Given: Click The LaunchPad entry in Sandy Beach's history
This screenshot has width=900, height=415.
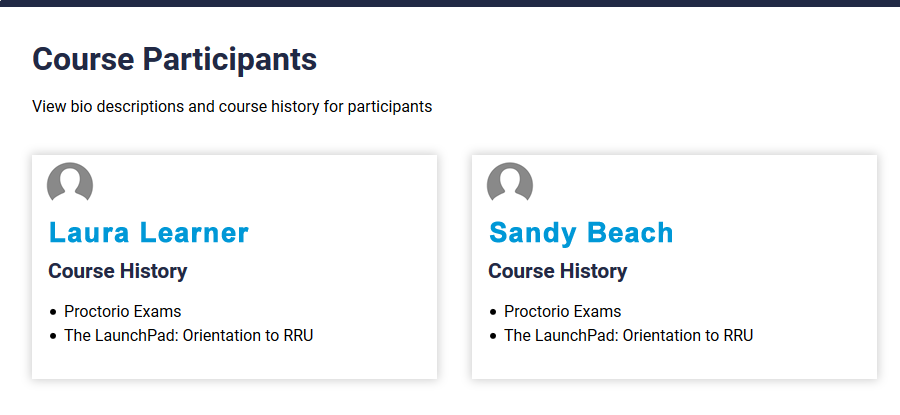Looking at the screenshot, I should click(x=629, y=335).
